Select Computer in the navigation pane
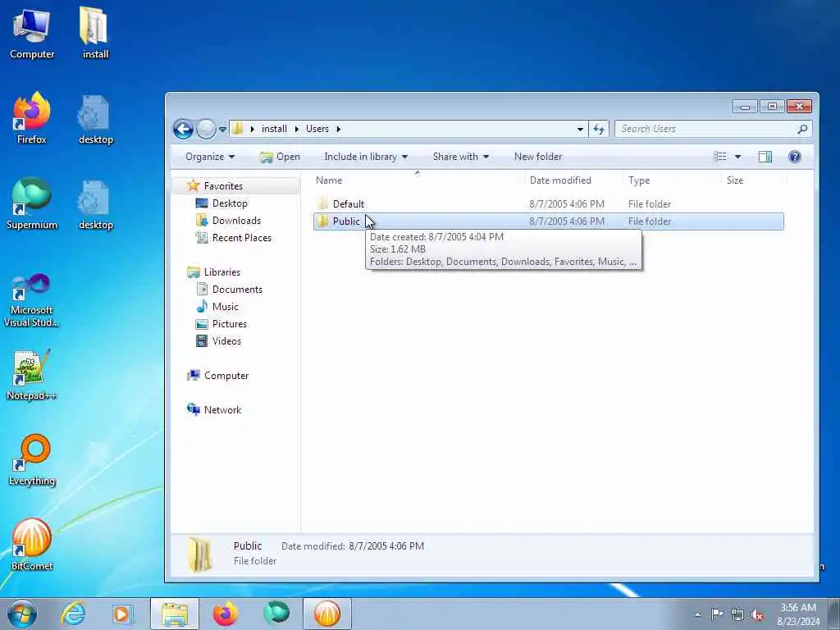The height and width of the screenshot is (630, 840). pos(226,376)
